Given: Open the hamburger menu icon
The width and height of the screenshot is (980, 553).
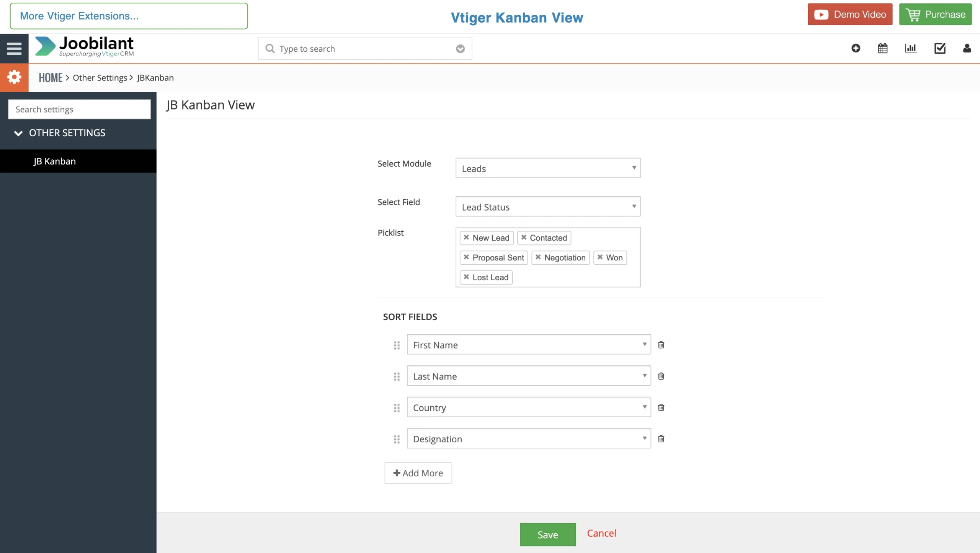Looking at the screenshot, I should click(14, 48).
